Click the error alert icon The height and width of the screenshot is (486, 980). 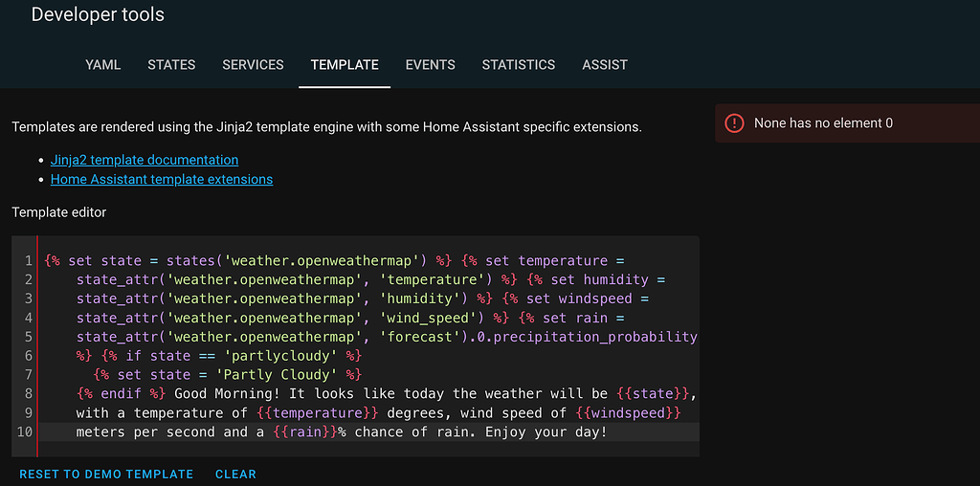[734, 123]
